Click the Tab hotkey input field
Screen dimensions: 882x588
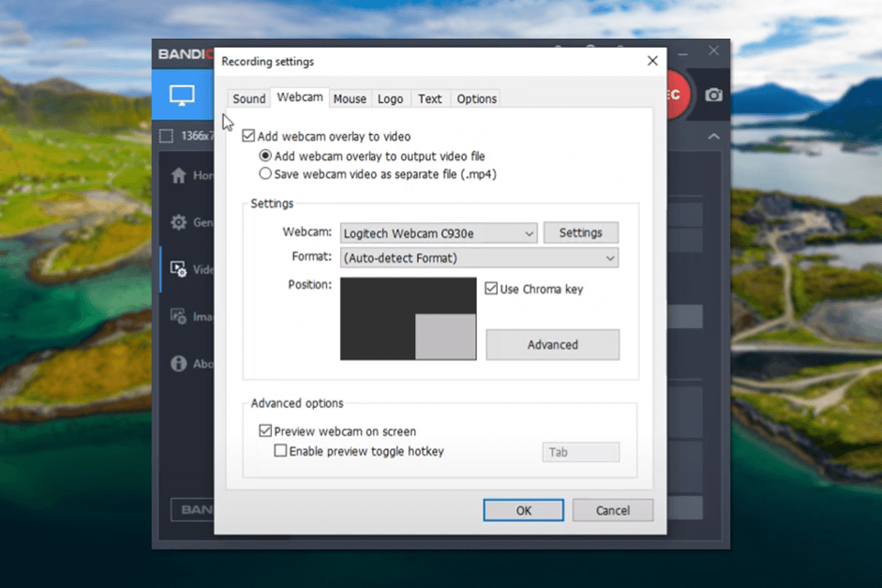580,451
